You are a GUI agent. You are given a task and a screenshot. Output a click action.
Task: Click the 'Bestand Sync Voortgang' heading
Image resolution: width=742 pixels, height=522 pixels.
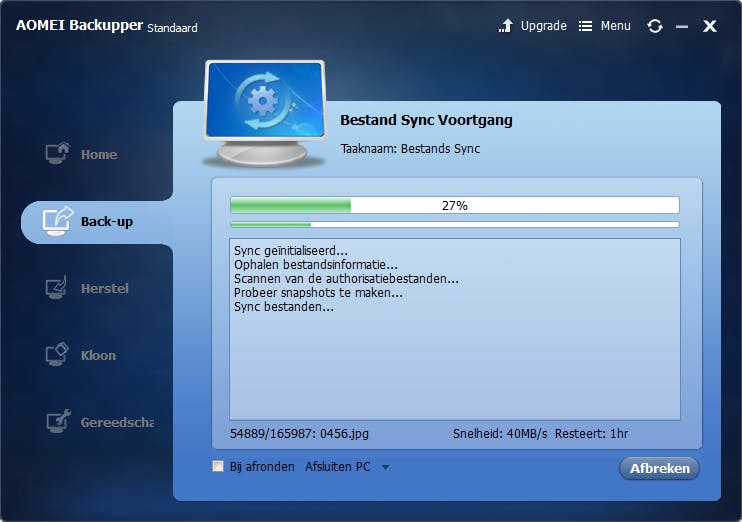tap(426, 120)
